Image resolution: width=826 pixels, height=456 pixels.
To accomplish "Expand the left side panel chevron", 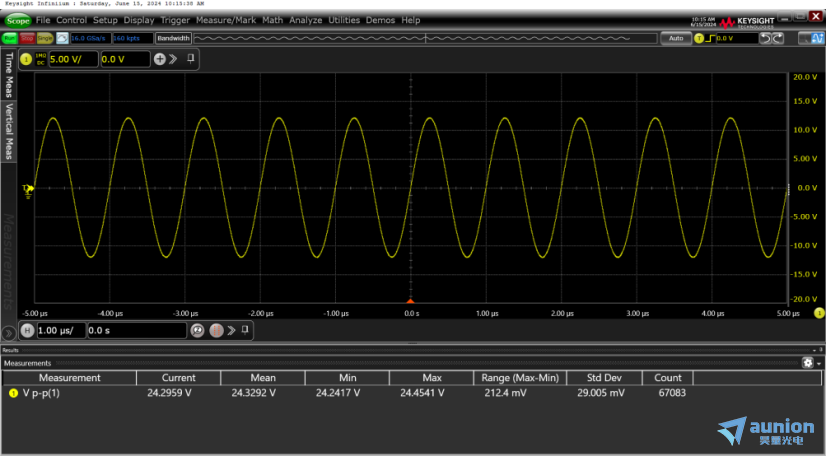I will pos(8,333).
